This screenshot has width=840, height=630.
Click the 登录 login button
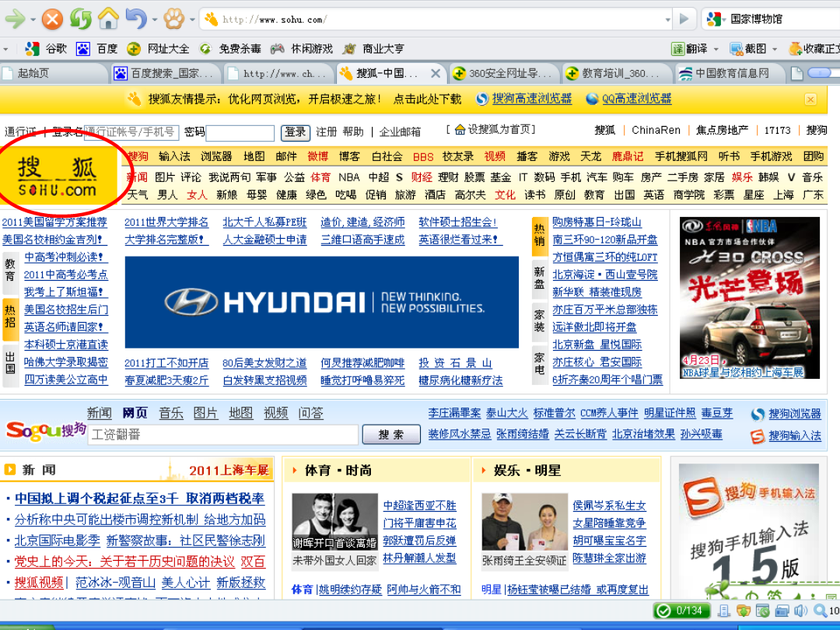click(x=296, y=132)
